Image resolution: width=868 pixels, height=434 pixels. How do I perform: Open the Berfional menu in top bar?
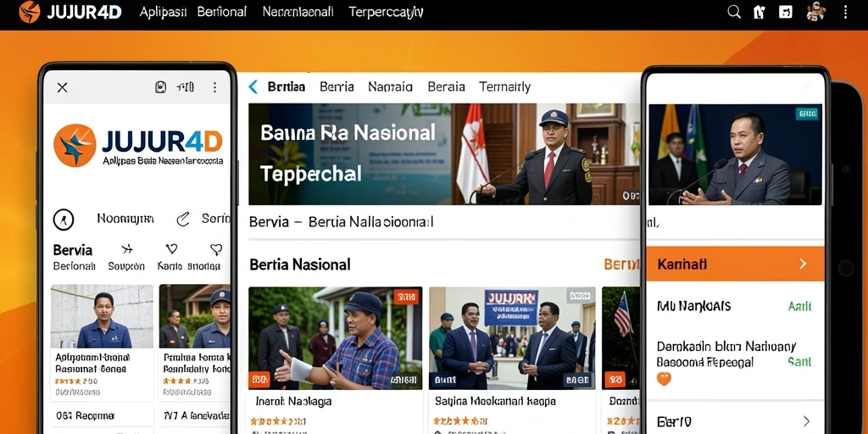click(222, 12)
